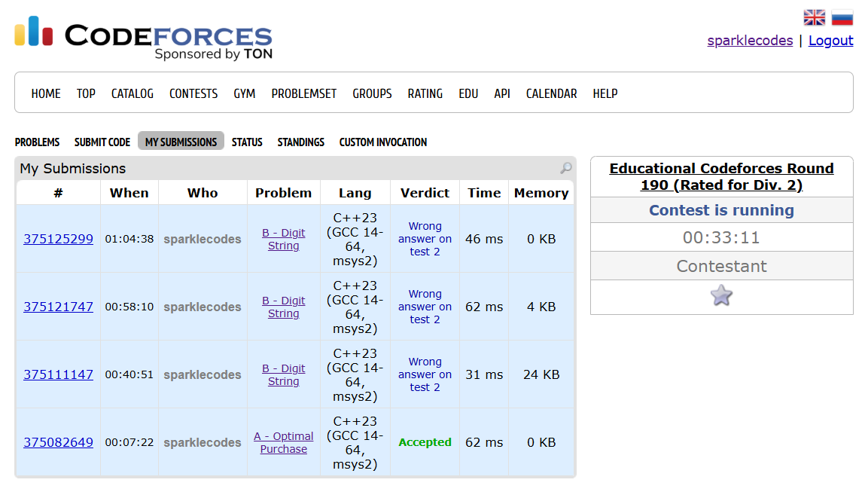Switch to the PROBLEMS tab
The image size is (868, 501).
pos(37,142)
